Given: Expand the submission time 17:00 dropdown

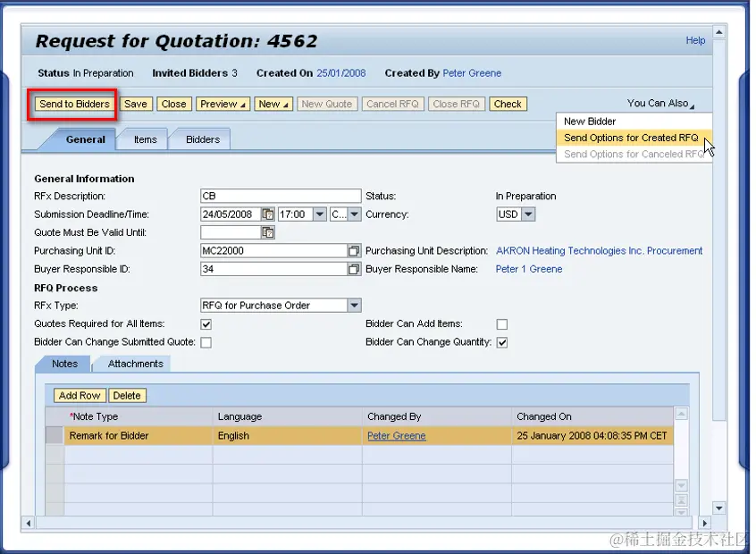Looking at the screenshot, I should click(x=320, y=214).
